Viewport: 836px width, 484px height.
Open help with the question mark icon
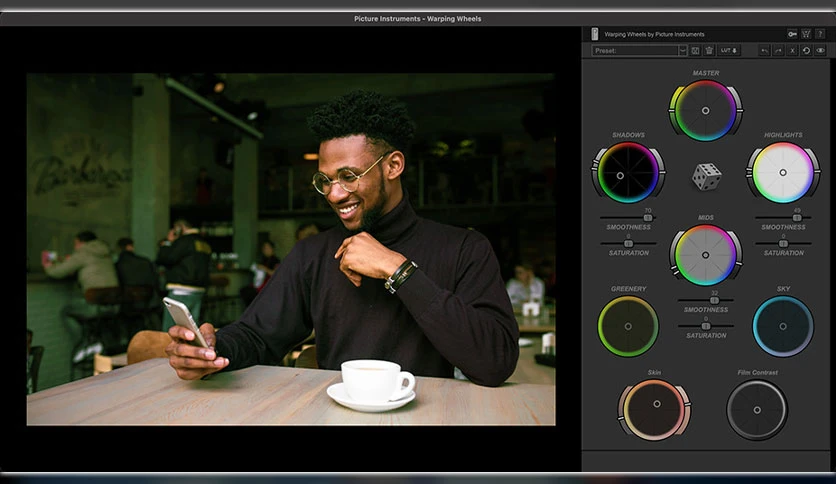820,34
